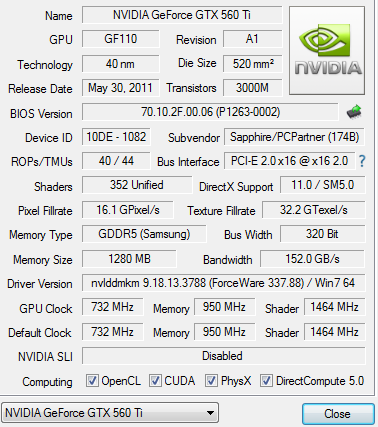Click the BIOS Version field
This screenshot has height=427, width=378.
click(210, 112)
